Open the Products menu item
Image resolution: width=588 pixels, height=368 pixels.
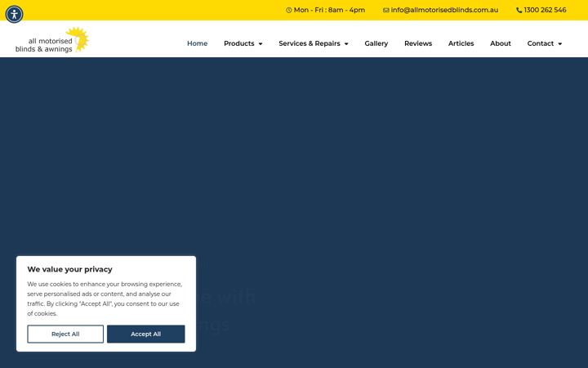(x=238, y=43)
